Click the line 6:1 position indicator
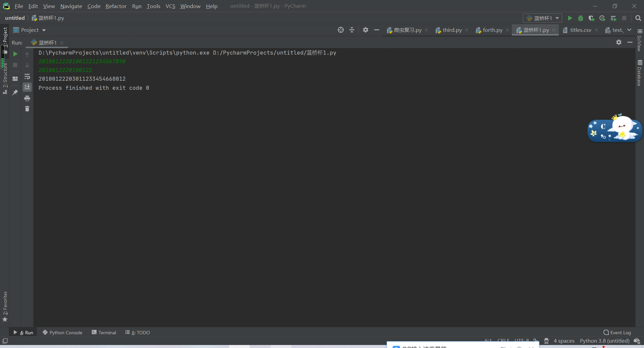644x348 pixels. (x=488, y=341)
